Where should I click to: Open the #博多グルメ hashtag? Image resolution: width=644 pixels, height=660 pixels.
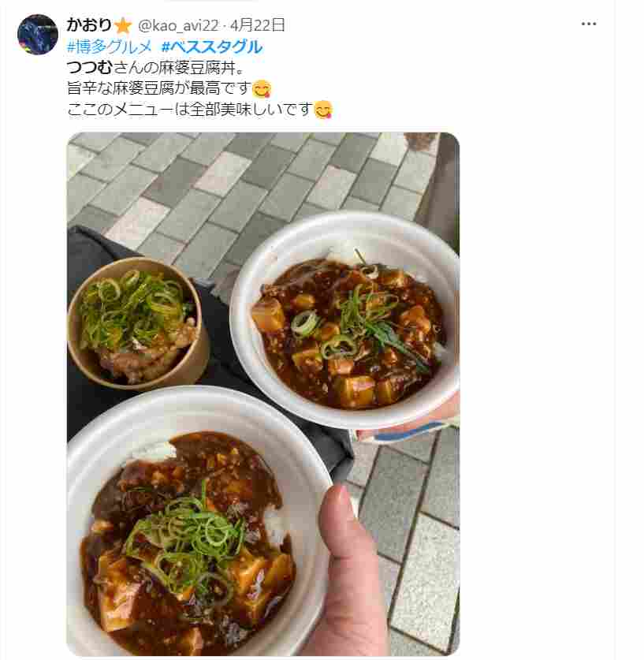click(x=110, y=47)
